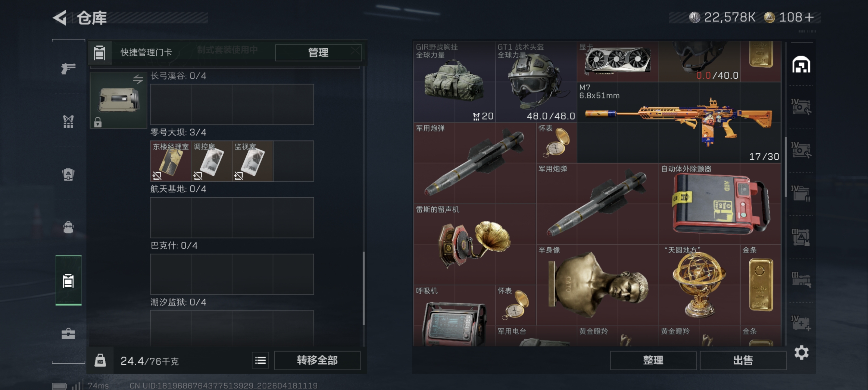Viewport: 868px width, 390px height.
Task: Add currency with the plus sign
Action: pos(809,17)
